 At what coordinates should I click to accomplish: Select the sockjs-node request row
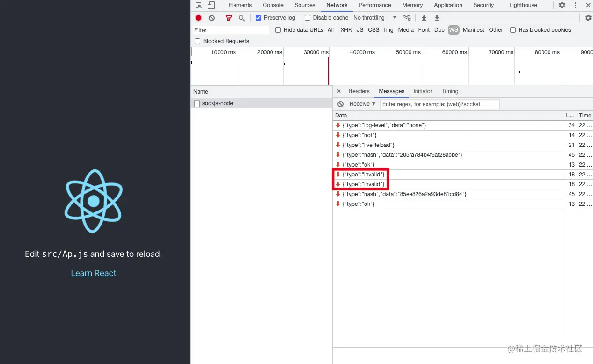coord(262,103)
